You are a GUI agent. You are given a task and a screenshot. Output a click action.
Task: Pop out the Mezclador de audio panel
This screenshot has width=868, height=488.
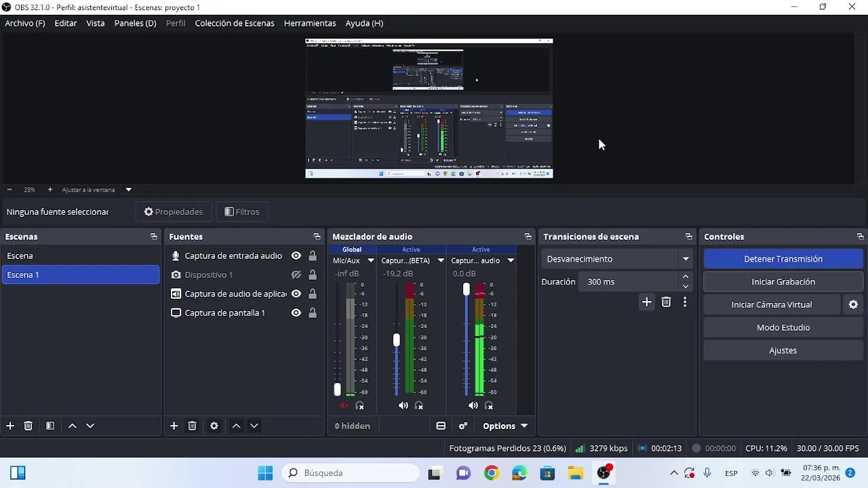(528, 237)
